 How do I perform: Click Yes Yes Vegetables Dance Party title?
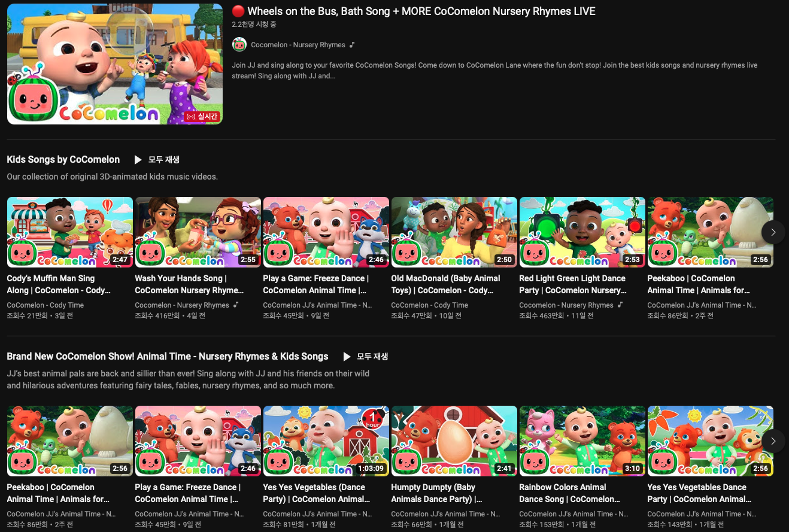coord(699,493)
